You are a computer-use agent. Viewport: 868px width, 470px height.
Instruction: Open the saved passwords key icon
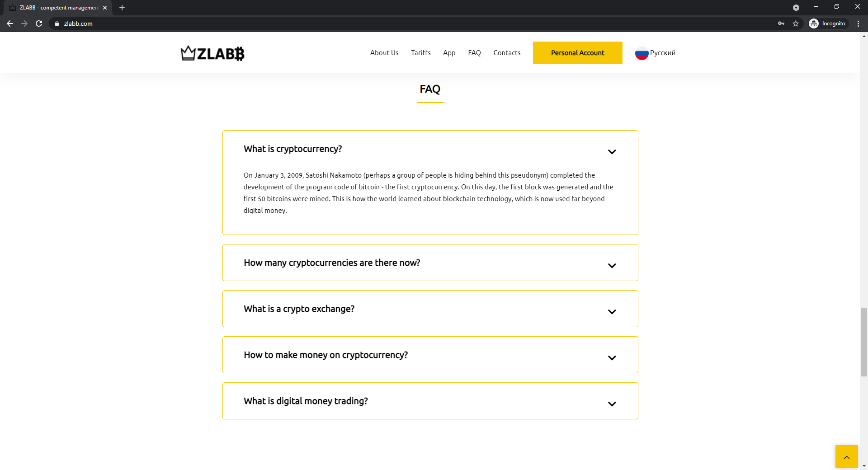click(781, 23)
